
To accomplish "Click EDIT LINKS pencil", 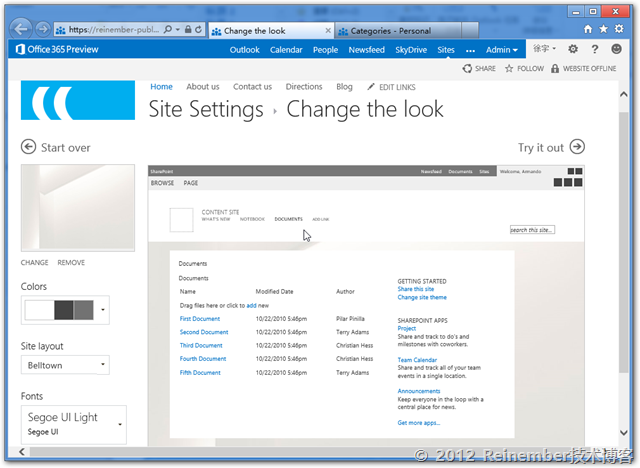I will point(391,87).
